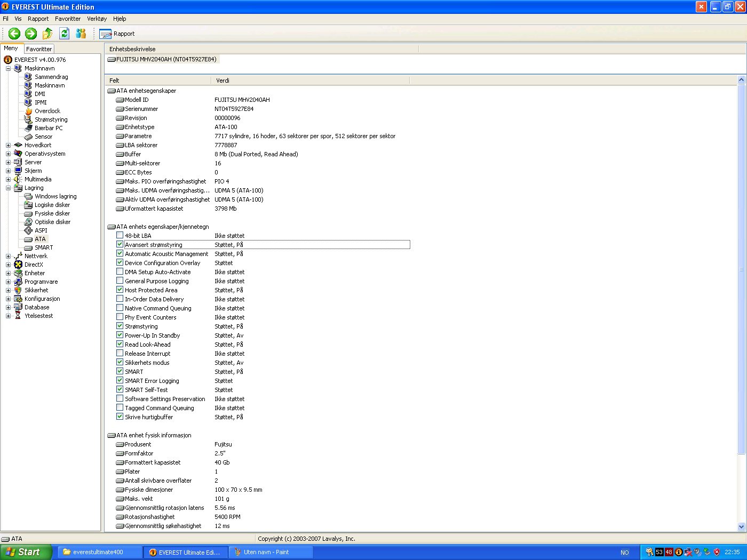Screen dimensions: 747x560
Task: Open the Verktøy menu
Action: click(97, 19)
